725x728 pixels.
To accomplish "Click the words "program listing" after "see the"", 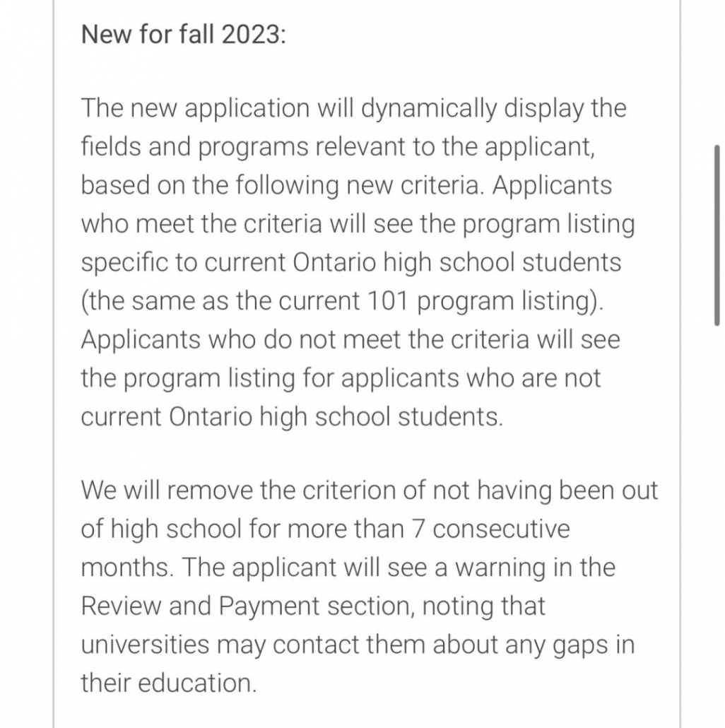I will [x=548, y=224].
